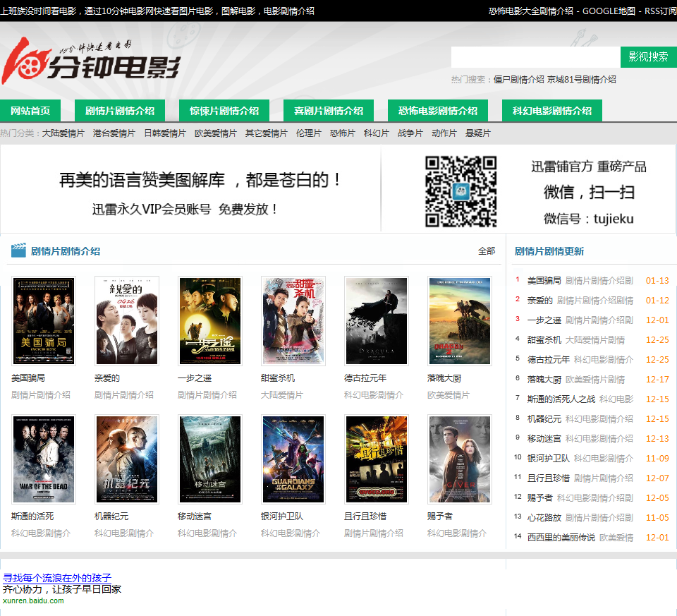The width and height of the screenshot is (677, 616).
Task: Open 银河护卫队 in the update list
Action: click(549, 459)
